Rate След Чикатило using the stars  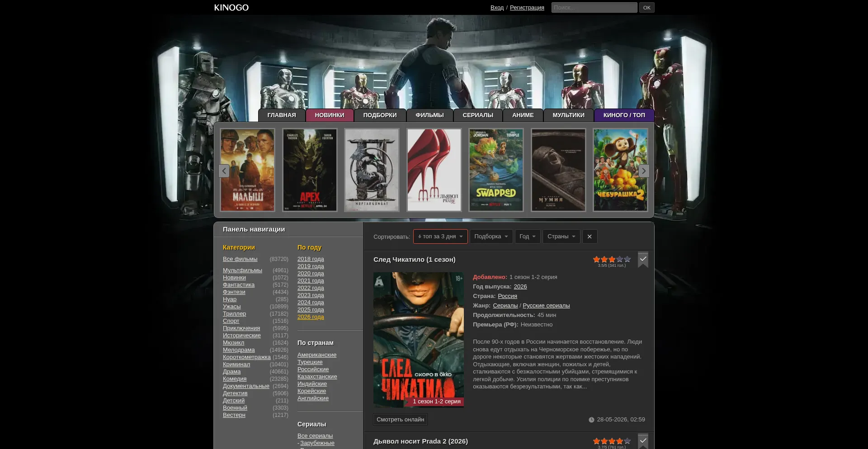point(612,259)
